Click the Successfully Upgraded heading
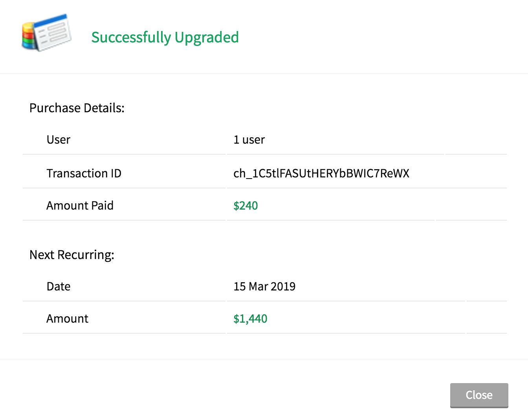 click(x=165, y=38)
